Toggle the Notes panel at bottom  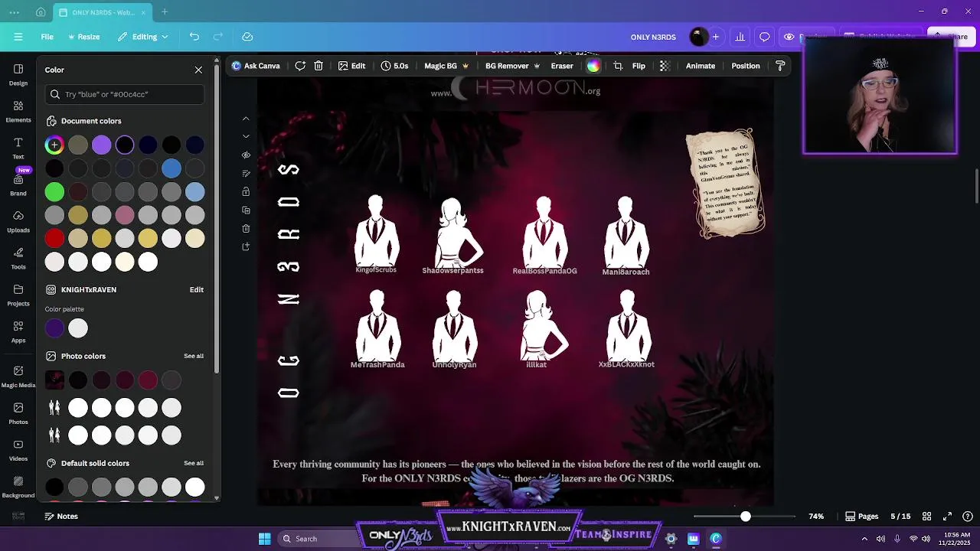[x=60, y=517]
